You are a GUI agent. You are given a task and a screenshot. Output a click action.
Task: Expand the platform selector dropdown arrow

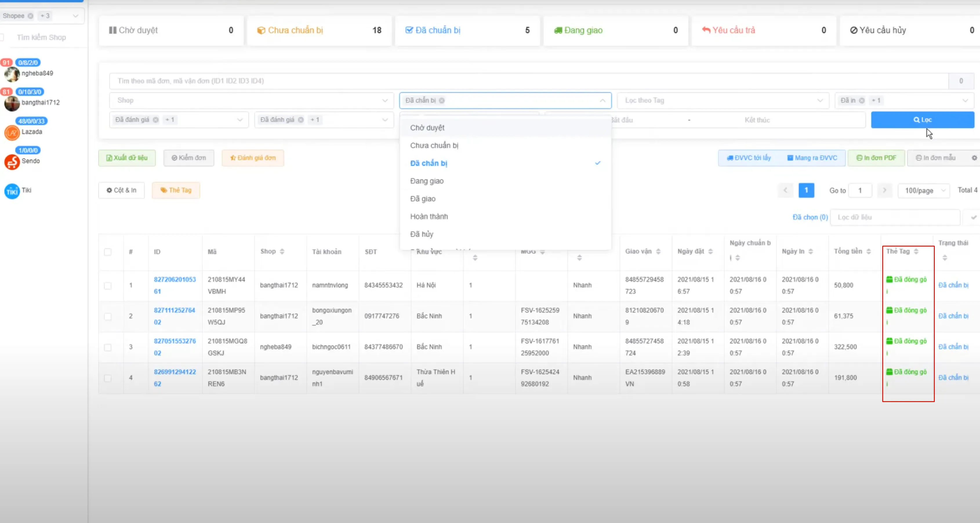(76, 16)
